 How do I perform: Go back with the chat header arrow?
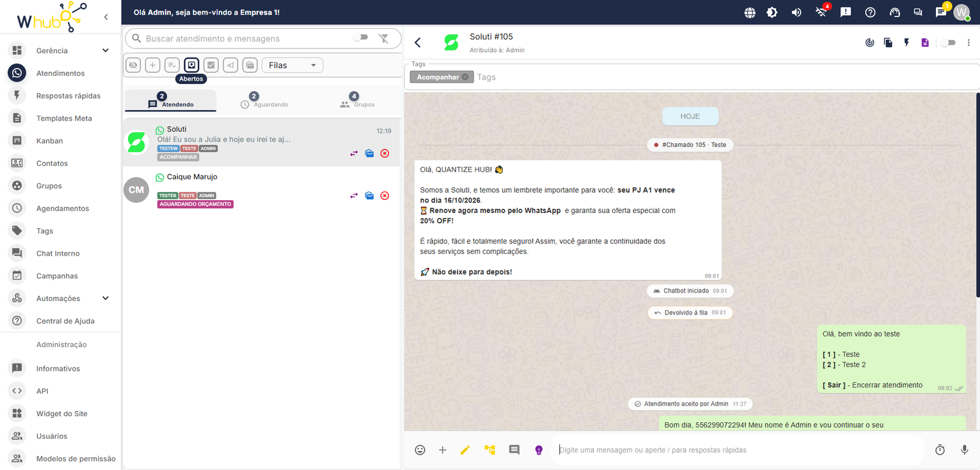(418, 42)
